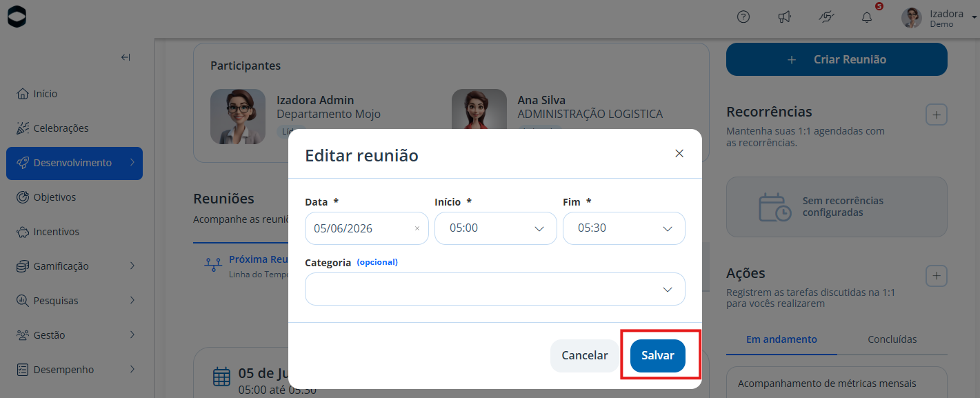Switch to the Concluídas tab
The width and height of the screenshot is (980, 398).
[x=892, y=339]
